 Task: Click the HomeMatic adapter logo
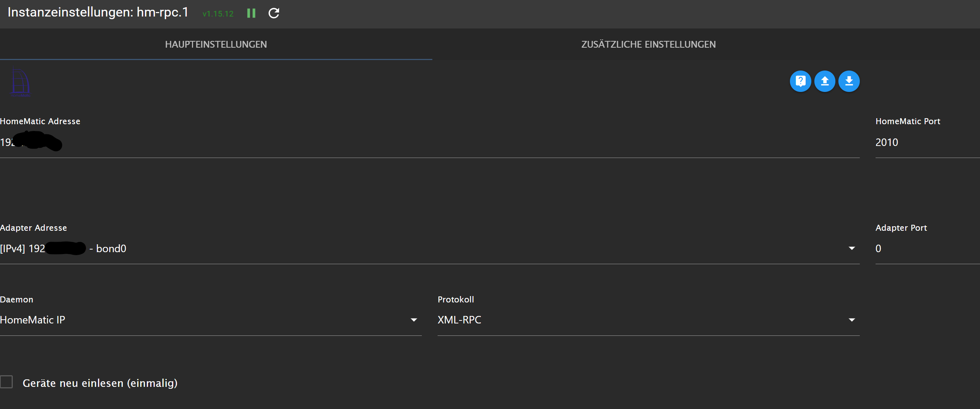20,82
